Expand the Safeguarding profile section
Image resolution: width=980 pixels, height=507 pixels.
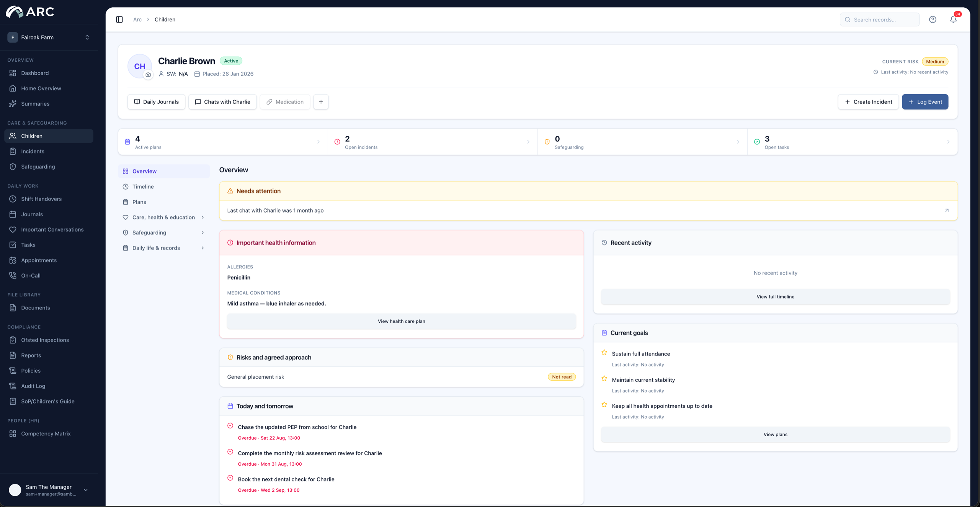click(x=164, y=232)
